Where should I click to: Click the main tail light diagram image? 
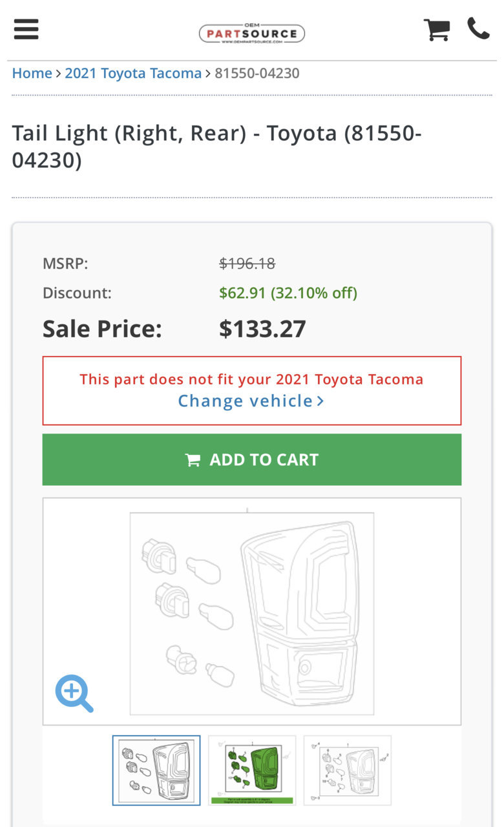(x=252, y=613)
